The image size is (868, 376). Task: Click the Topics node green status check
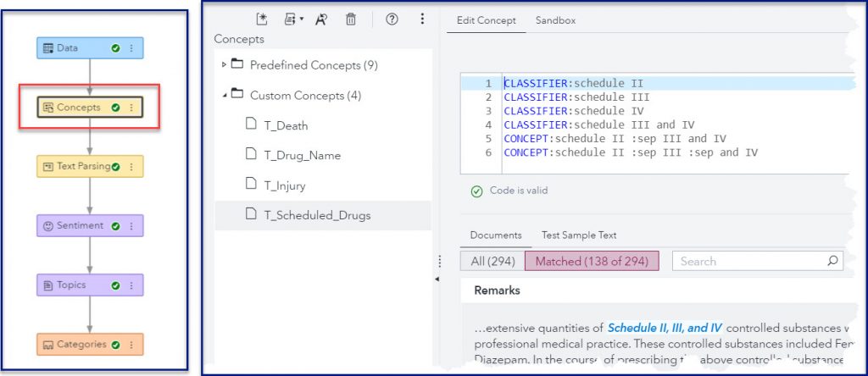(115, 286)
